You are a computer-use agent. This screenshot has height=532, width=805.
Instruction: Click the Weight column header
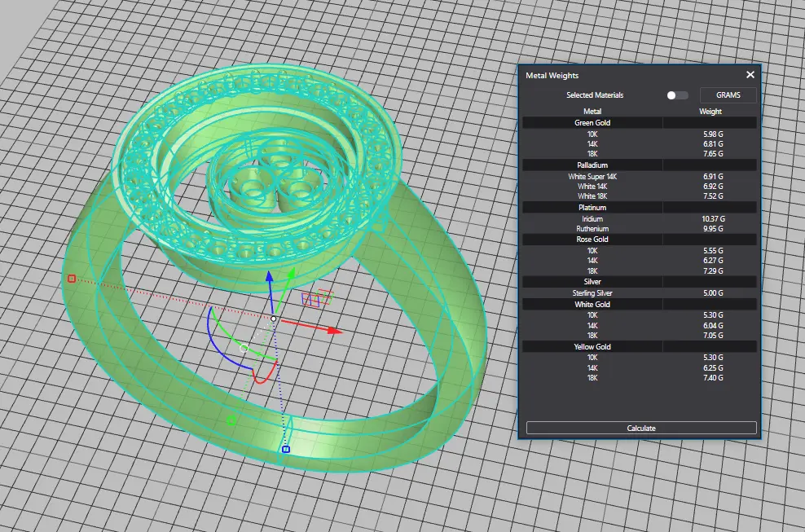(710, 111)
